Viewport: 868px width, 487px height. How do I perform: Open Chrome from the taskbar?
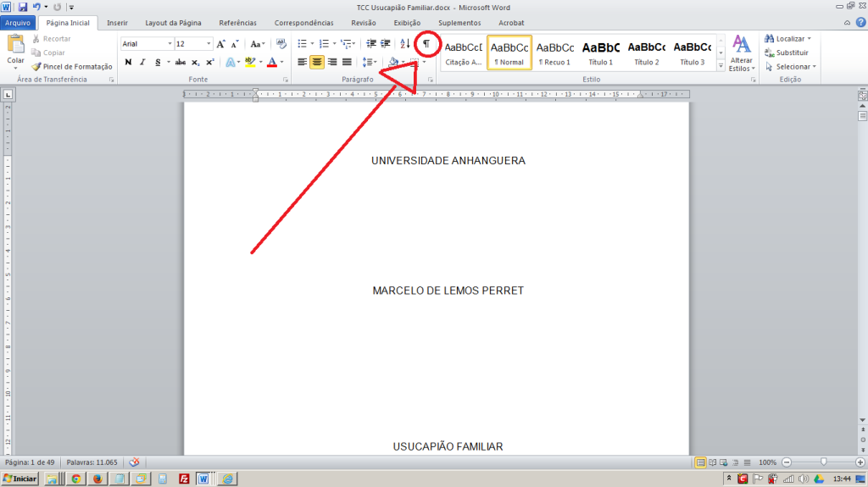click(x=75, y=479)
